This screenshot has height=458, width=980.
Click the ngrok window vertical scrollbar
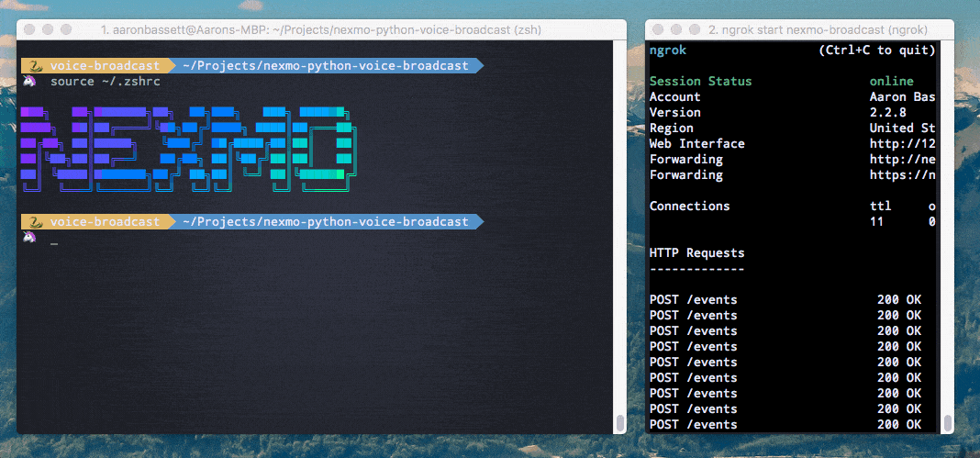pyautogui.click(x=948, y=424)
